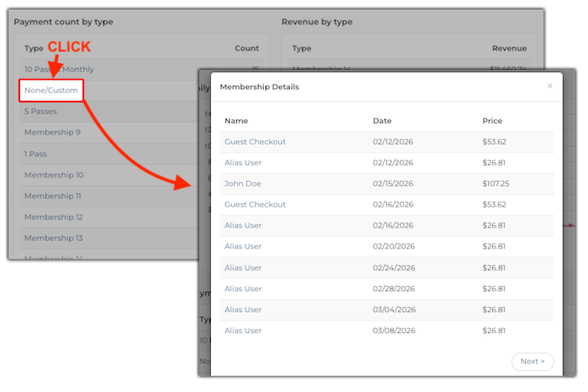
Task: Open Alias User entry dated 02/20/2026
Action: 244,247
